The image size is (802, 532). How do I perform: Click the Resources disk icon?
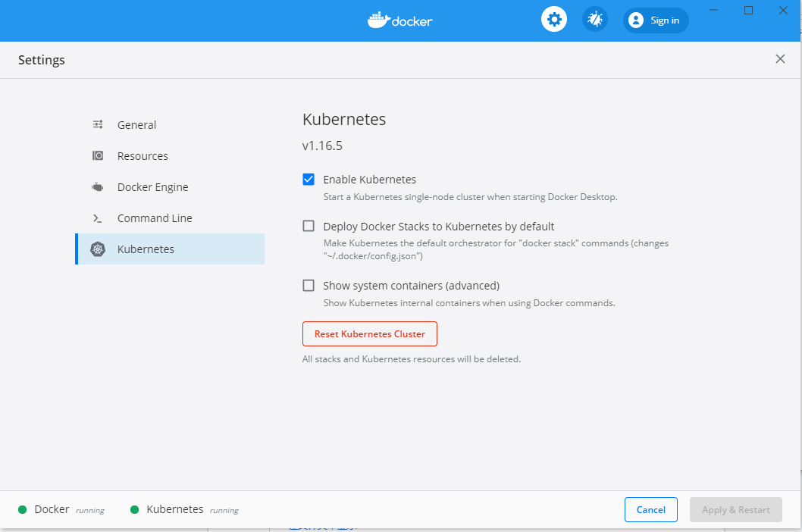(x=98, y=156)
